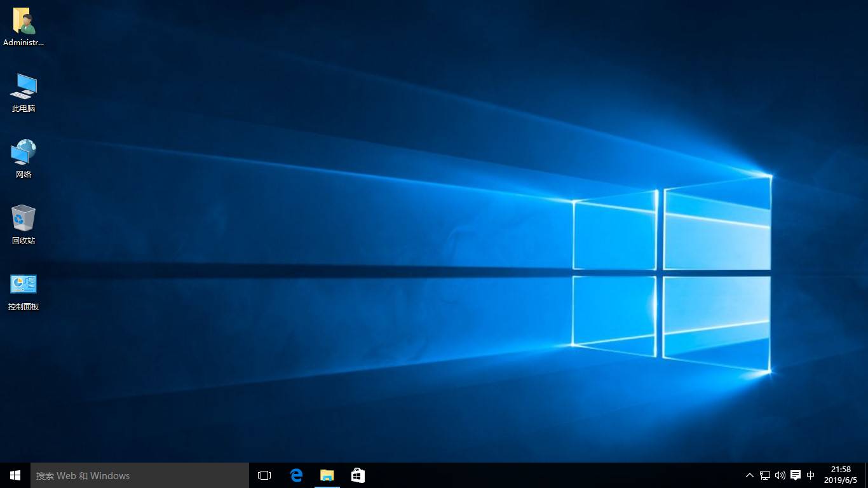Open the network icon in the system tray

(x=764, y=475)
